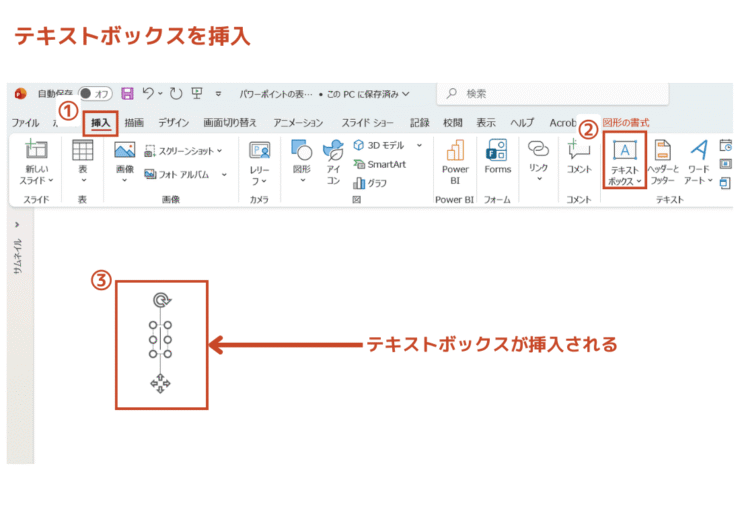740x505 pixels.
Task: Click the 図形 shapes icon
Action: [x=302, y=150]
